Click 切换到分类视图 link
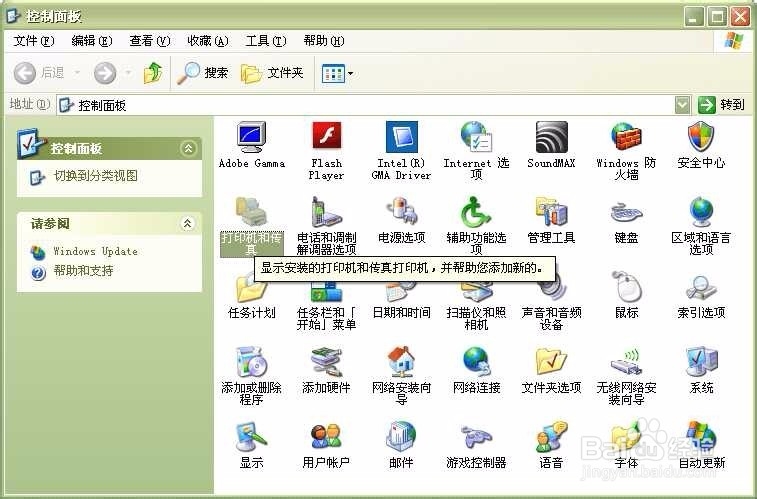Viewport: 757px width, 499px height. click(x=96, y=176)
